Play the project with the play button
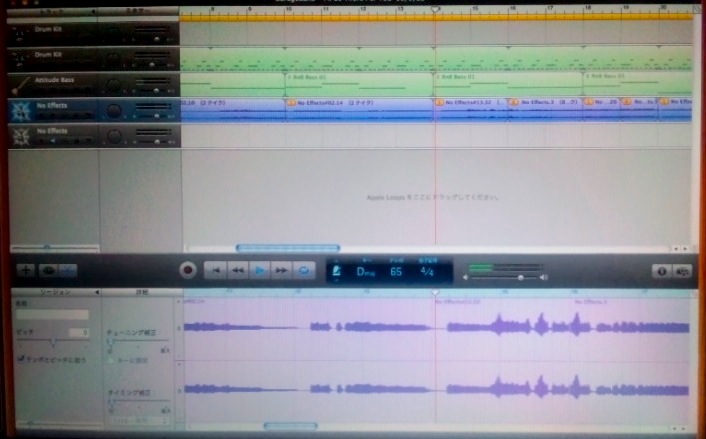Screen dimensions: 706x439 click(260, 271)
